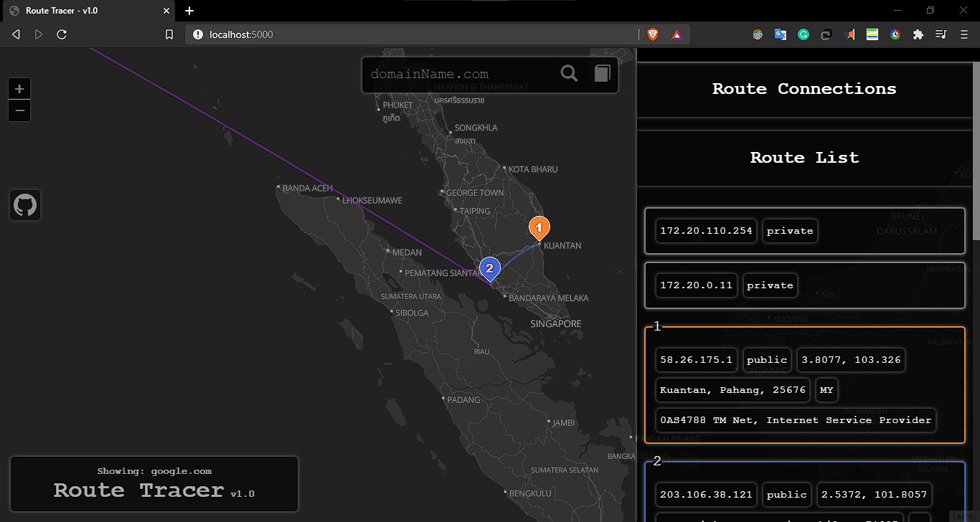Click private tag next to 172.20.0.11
The height and width of the screenshot is (522, 980).
[770, 285]
